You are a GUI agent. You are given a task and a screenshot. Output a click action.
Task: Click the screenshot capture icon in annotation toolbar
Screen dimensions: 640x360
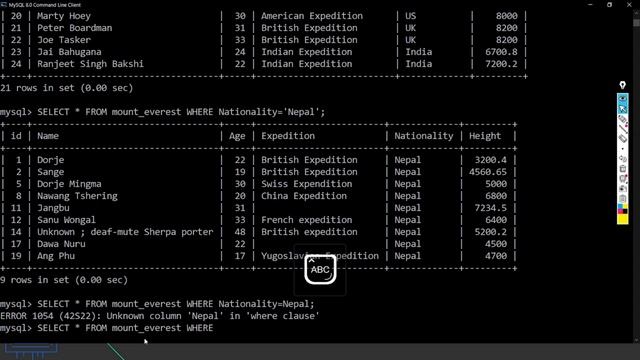tap(622, 179)
